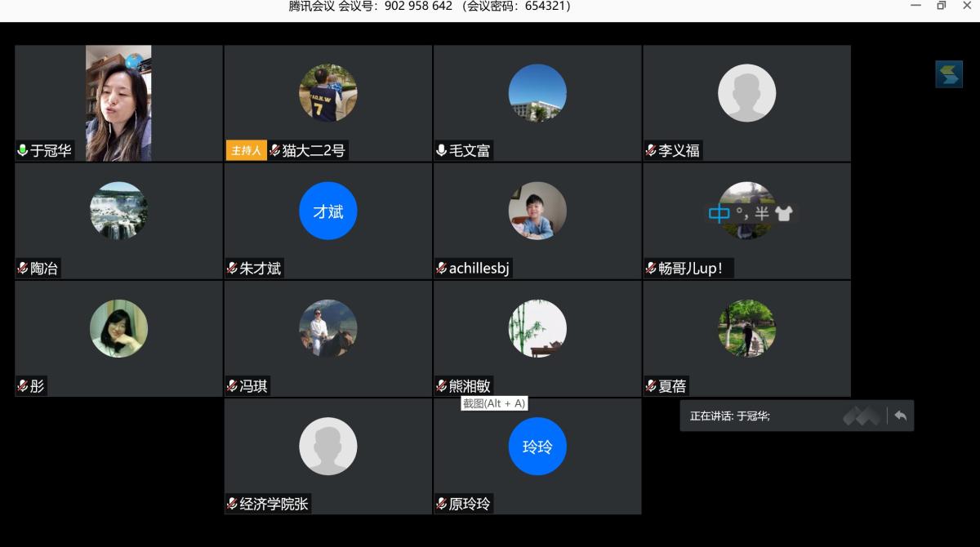
Task: Click the 正在讲话 speaker name text
Action: pos(729,416)
